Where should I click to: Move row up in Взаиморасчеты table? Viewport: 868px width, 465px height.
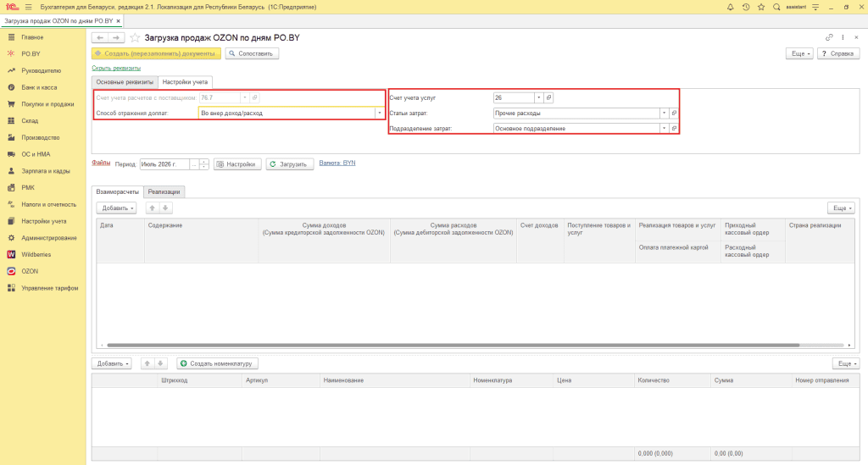click(153, 208)
